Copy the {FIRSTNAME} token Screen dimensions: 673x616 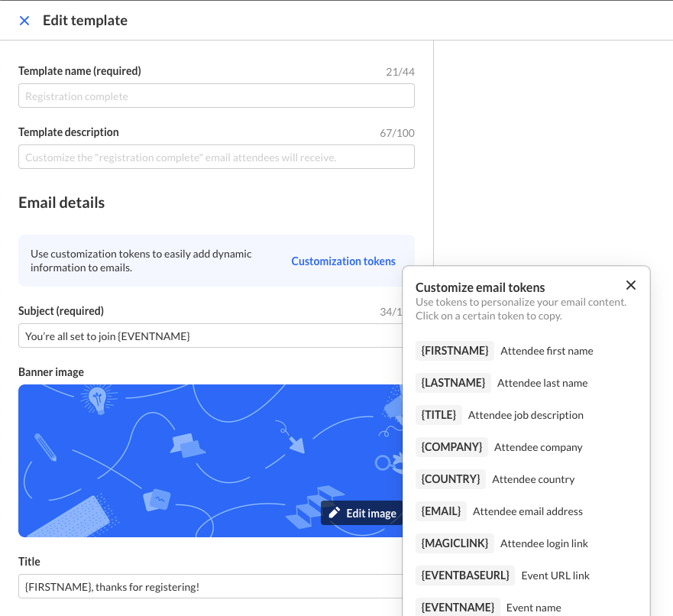click(x=455, y=351)
